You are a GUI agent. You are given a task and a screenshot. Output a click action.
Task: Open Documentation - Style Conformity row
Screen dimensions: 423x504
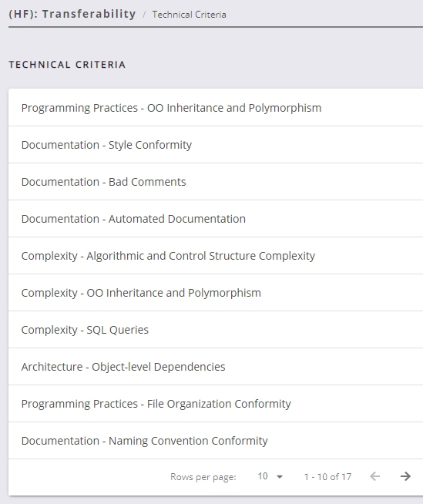click(216, 145)
